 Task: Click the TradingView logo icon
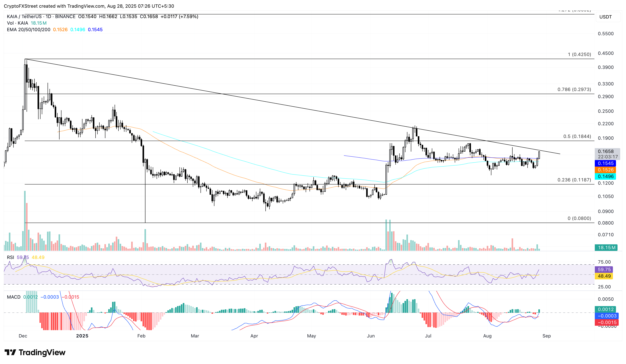pos(10,352)
